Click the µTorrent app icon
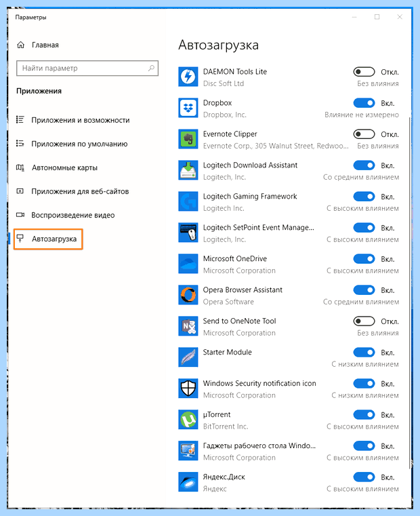Screen dimensions: 420x516 188,420
